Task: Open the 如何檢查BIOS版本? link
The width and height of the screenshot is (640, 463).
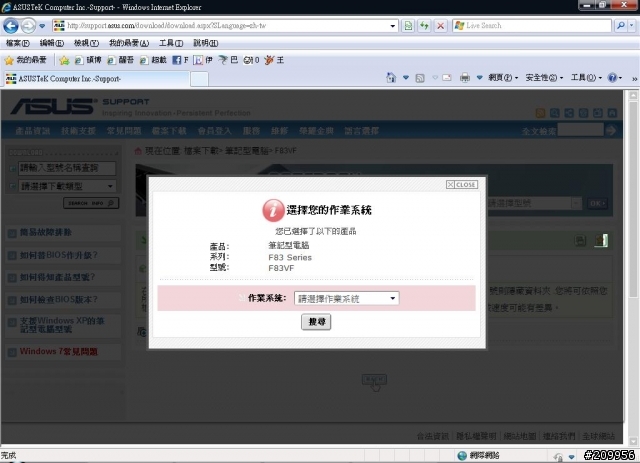Action: click(59, 300)
